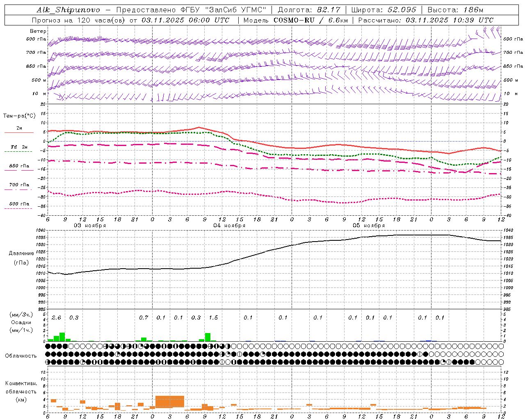This screenshot has height=420, width=525.
Task: Click the (гПа) unit under Давление
Action: (21, 263)
